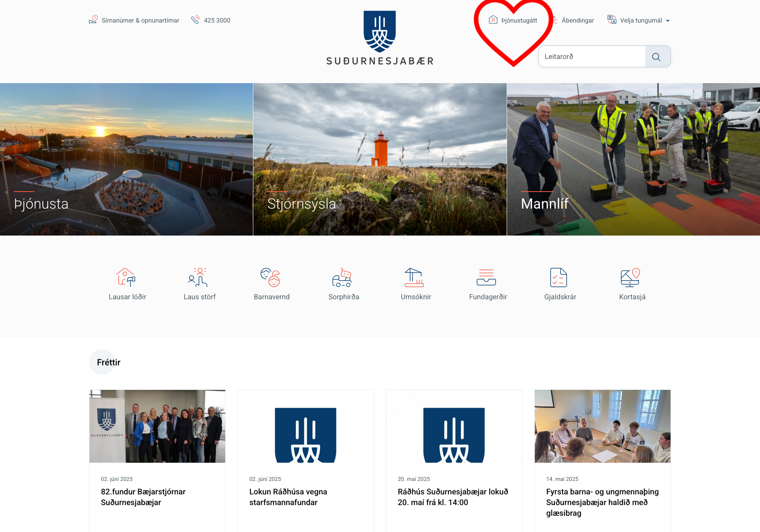The height and width of the screenshot is (532, 760).
Task: Open the 82.fundur Bæjarstjórnar group photo thumbnail
Action: [x=157, y=426]
